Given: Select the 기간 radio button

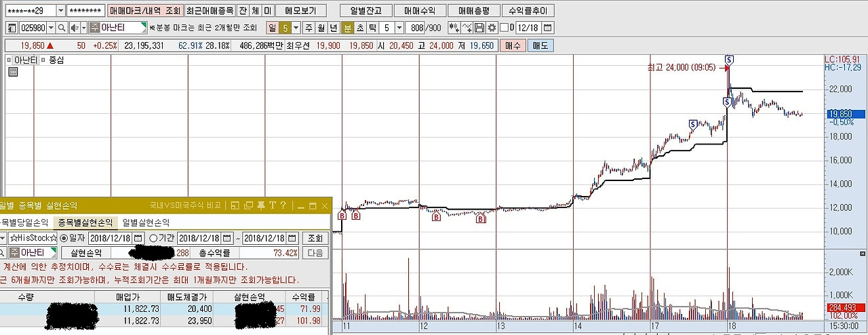Looking at the screenshot, I should pyautogui.click(x=153, y=238).
